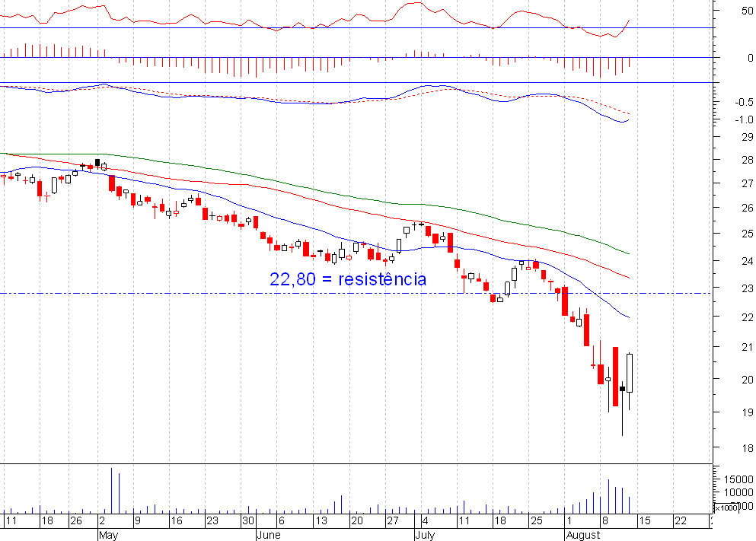Image resolution: width=756 pixels, height=541 pixels.
Task: Click the oscillator scale value 50
Action: [748, 11]
